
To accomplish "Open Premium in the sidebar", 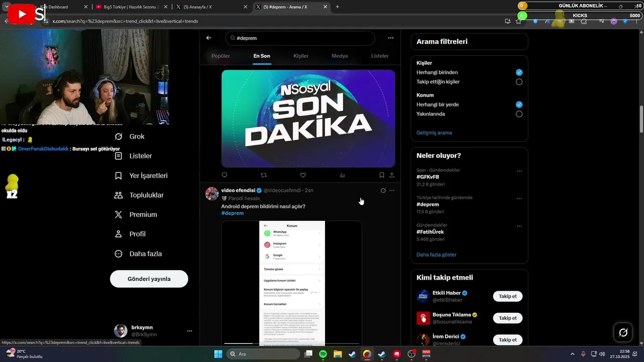I will (x=136, y=214).
